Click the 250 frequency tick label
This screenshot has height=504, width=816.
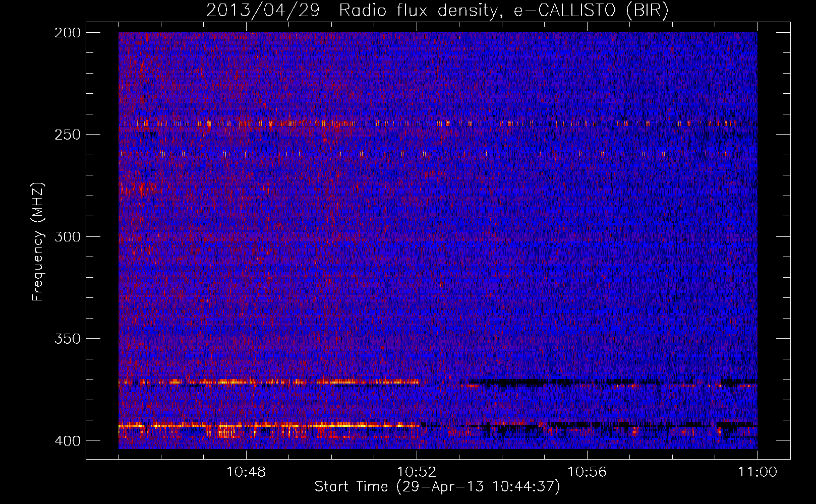tap(68, 135)
